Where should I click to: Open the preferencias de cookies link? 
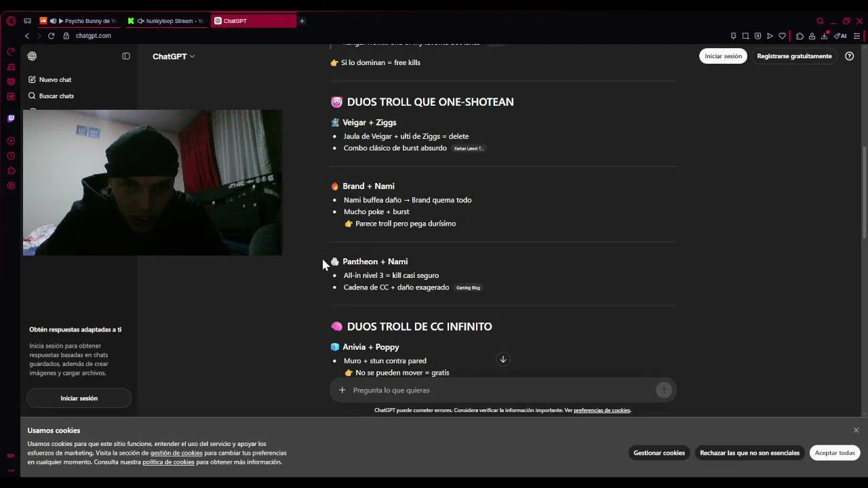[601, 410]
